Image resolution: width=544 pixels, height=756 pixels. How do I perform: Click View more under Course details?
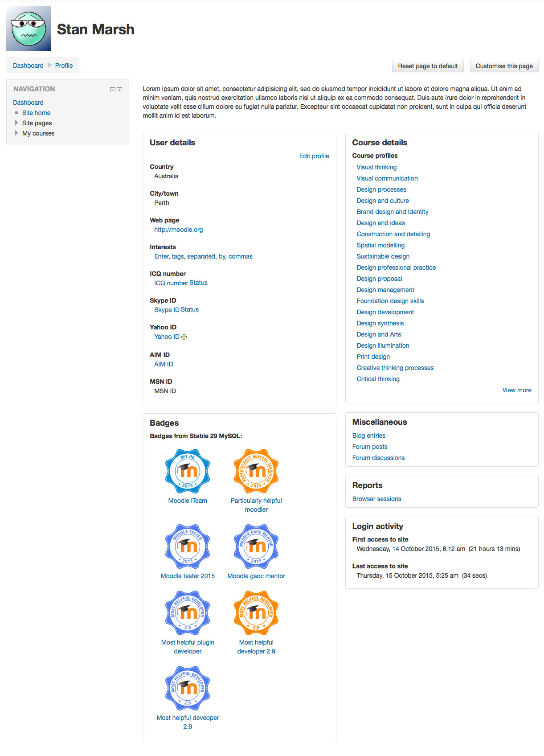click(x=517, y=390)
